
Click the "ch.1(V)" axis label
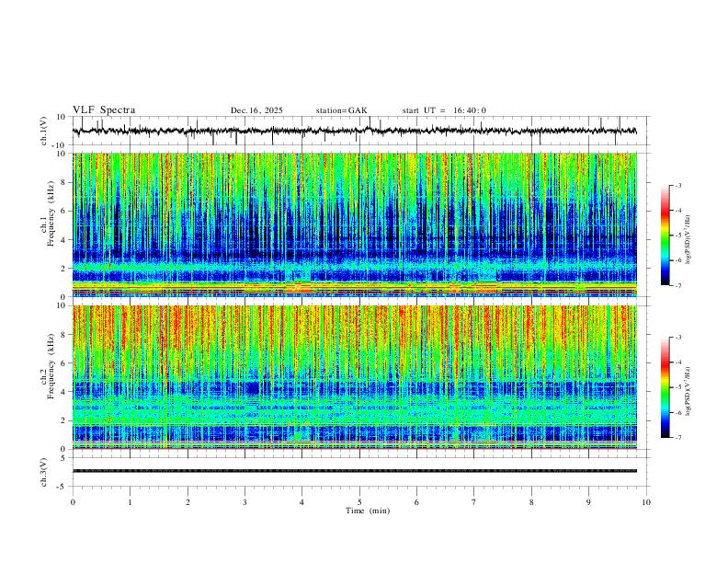[44, 131]
